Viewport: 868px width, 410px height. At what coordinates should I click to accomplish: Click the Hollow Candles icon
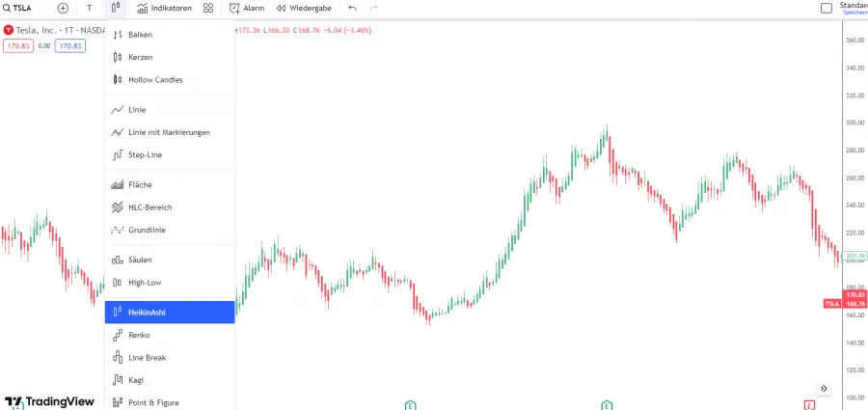118,80
